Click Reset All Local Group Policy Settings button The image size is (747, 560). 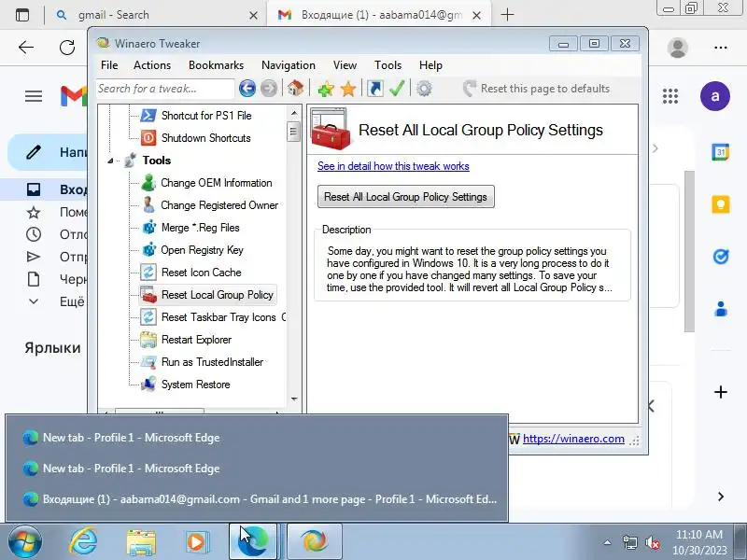pyautogui.click(x=406, y=197)
